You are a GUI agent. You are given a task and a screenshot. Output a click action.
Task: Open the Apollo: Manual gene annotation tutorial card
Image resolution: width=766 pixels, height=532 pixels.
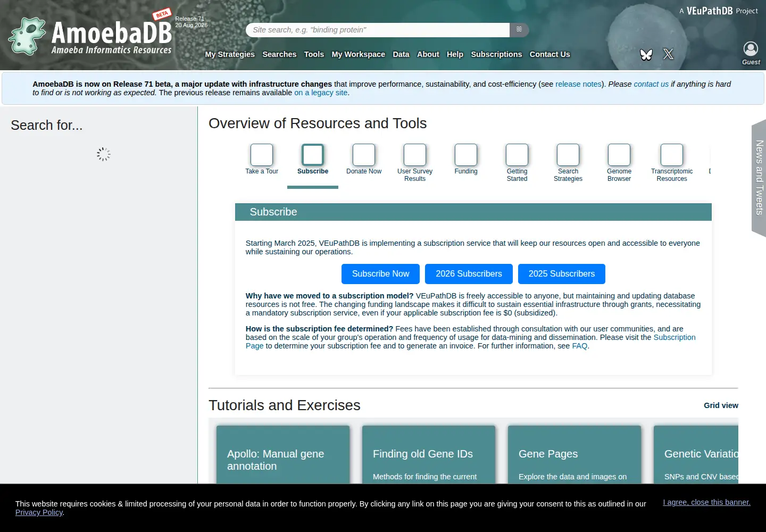pyautogui.click(x=283, y=455)
